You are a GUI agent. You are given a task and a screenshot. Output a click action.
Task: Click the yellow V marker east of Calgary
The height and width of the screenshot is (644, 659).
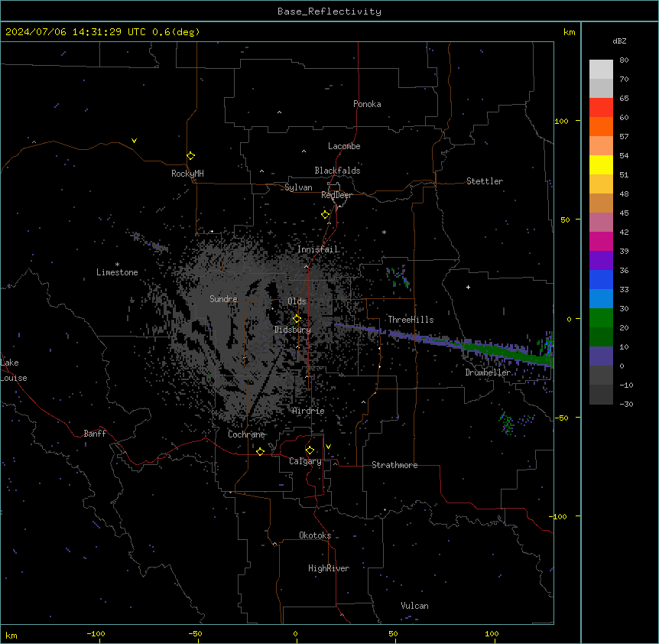(x=328, y=447)
